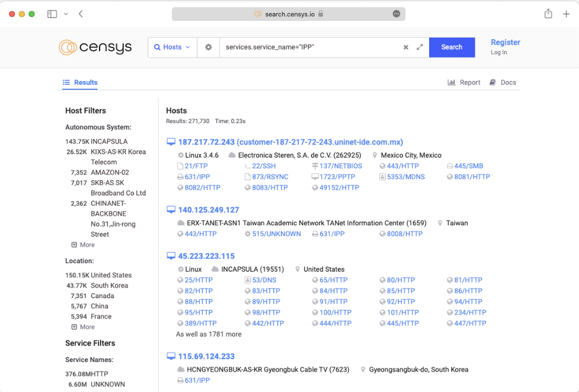Clear the search query using the X icon
Screen dimensions: 579x392
(405, 47)
